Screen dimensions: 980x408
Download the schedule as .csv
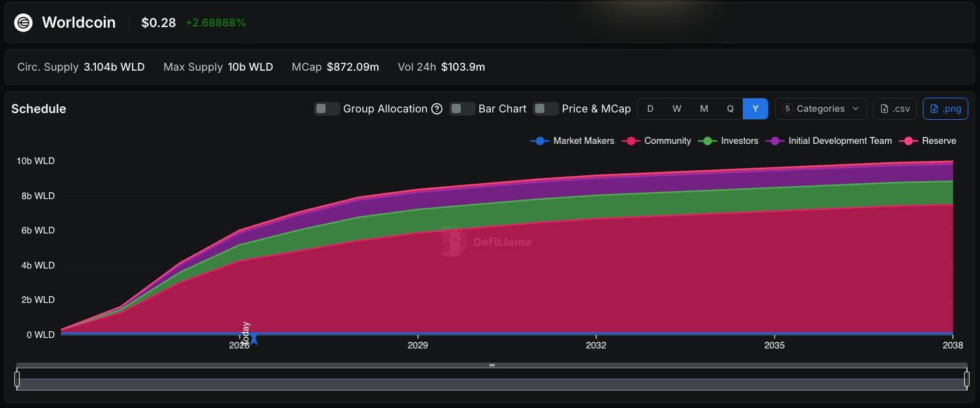click(895, 109)
